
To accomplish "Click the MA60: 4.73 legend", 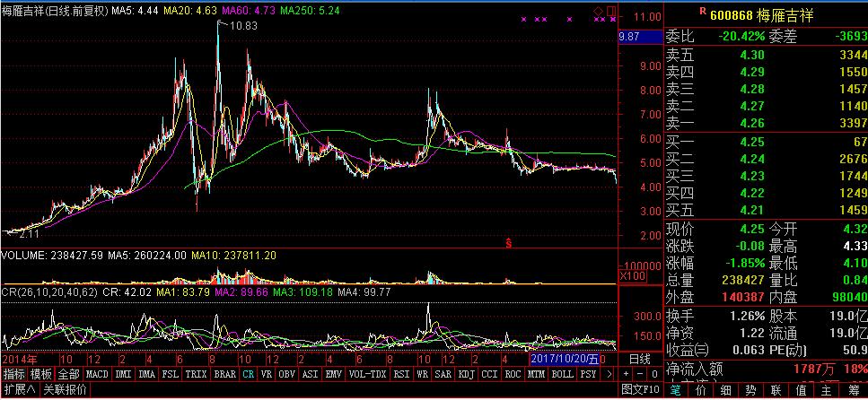I will (x=248, y=11).
